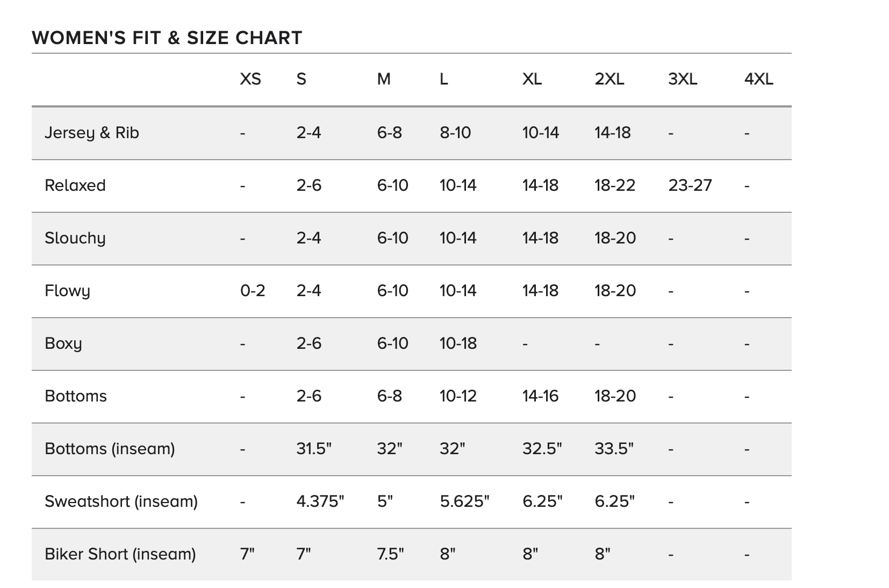The image size is (889, 588).
Task: Click the 2XL column header
Action: 609,79
